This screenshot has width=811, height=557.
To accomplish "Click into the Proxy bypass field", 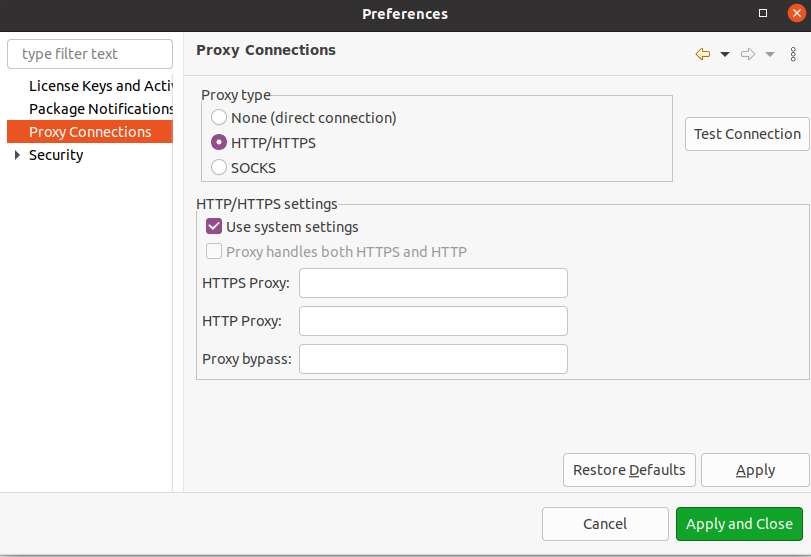I will tap(433, 359).
